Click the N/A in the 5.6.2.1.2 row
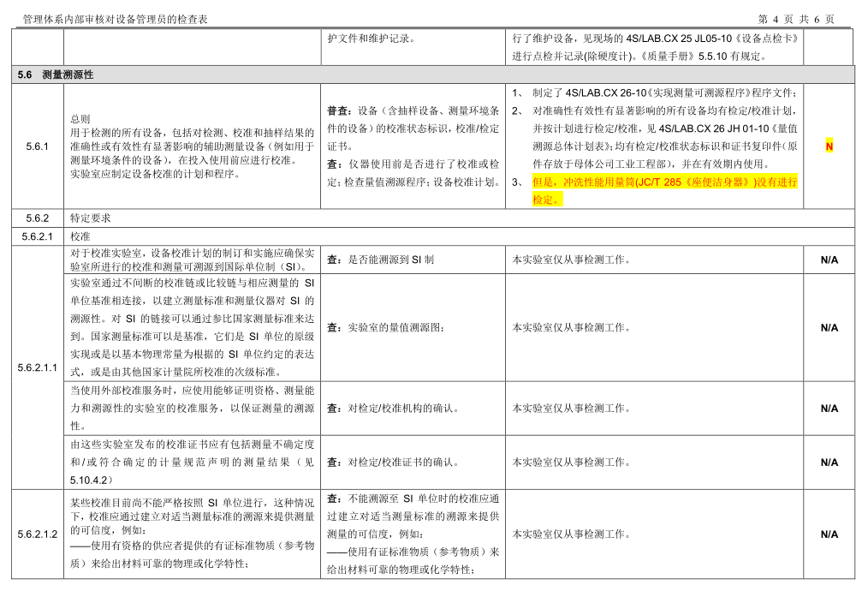The height and width of the screenshot is (591, 868). pos(829,534)
